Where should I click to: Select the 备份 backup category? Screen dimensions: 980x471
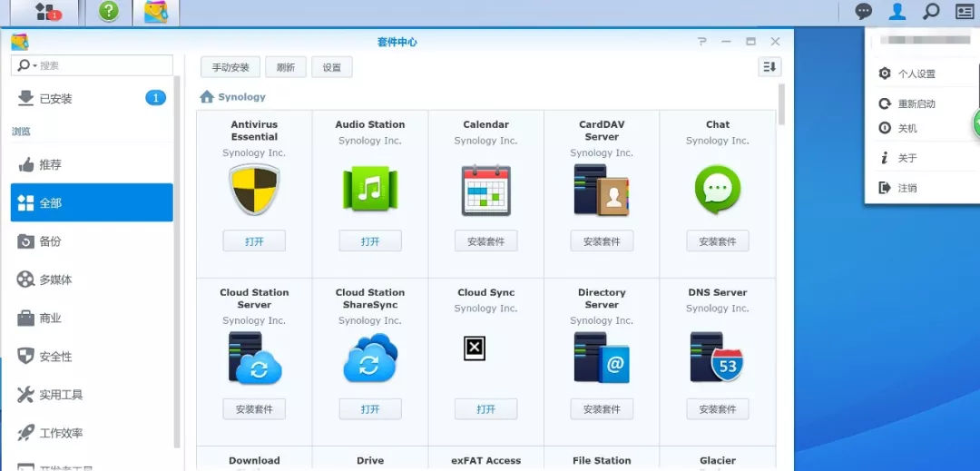[x=92, y=241]
